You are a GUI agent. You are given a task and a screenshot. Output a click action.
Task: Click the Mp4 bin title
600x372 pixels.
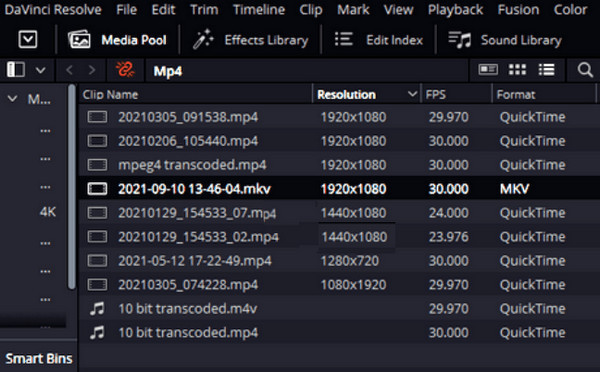[168, 71]
